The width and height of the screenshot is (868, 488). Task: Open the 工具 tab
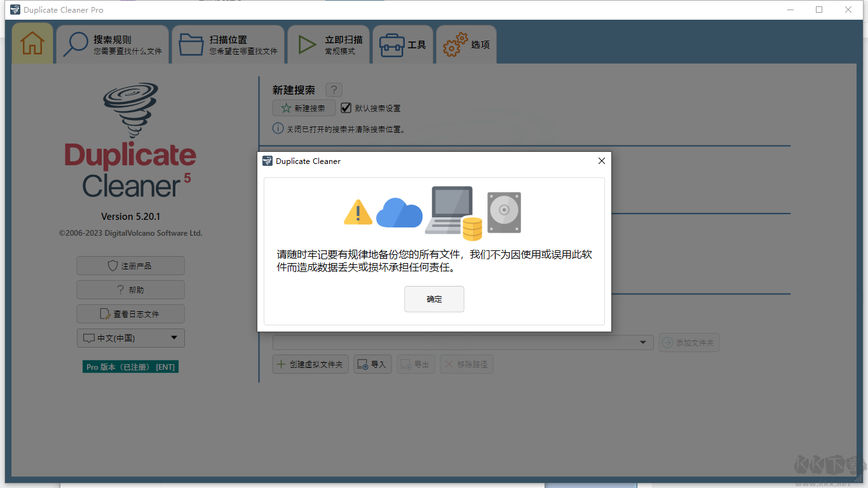click(x=403, y=44)
